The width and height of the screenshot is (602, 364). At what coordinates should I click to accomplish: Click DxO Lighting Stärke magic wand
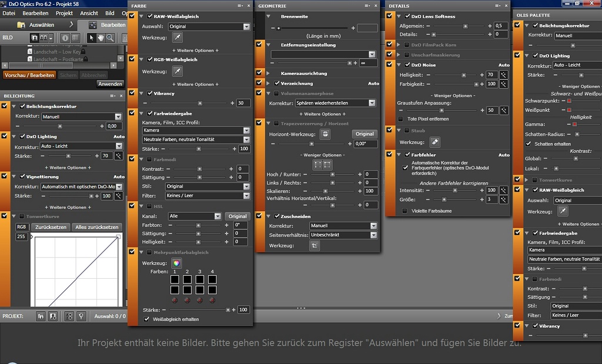coord(119,156)
